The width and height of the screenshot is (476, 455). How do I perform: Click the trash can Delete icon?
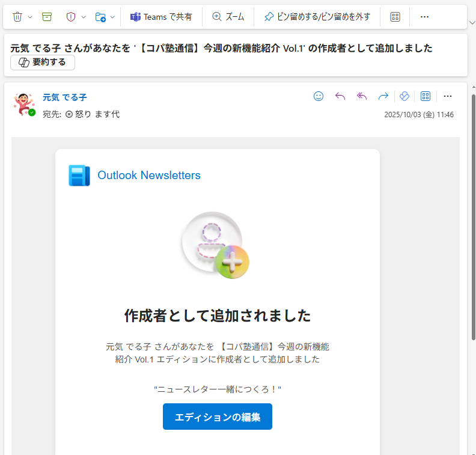(17, 17)
